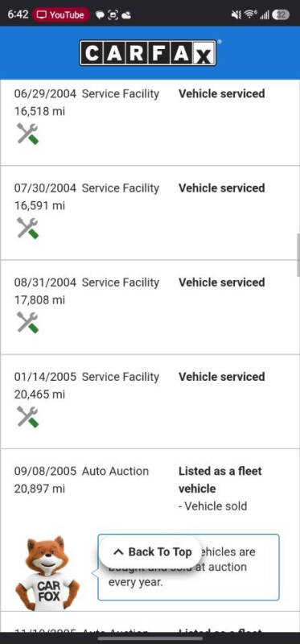Tap the upward chevron on Back To Top
Image resolution: width=300 pixels, height=644 pixels.
118,552
